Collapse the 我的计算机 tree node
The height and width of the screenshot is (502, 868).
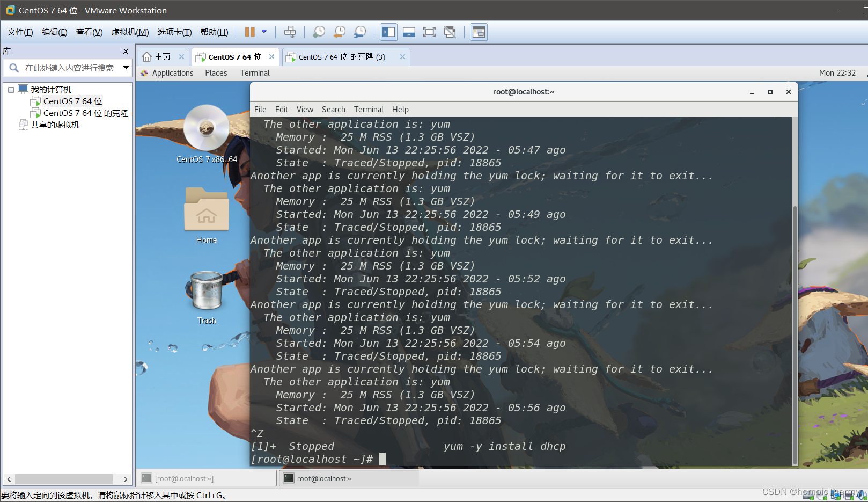pyautogui.click(x=11, y=90)
